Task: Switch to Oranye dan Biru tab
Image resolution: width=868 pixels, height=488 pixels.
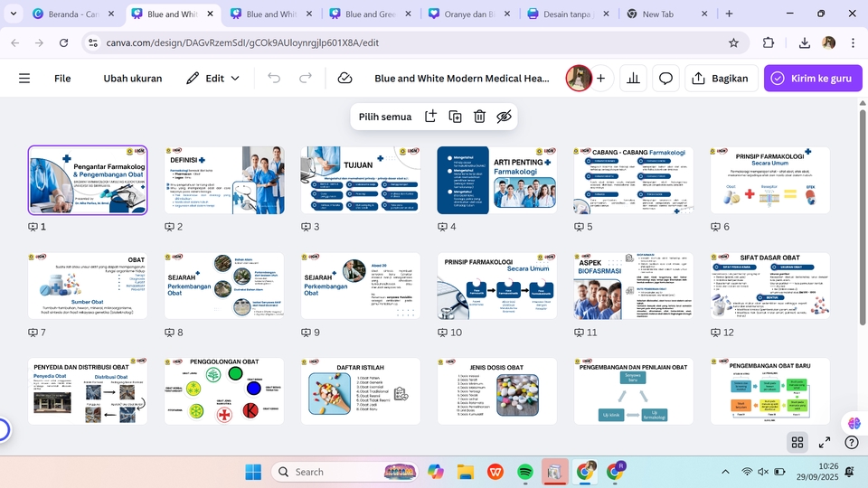Action: [x=468, y=14]
